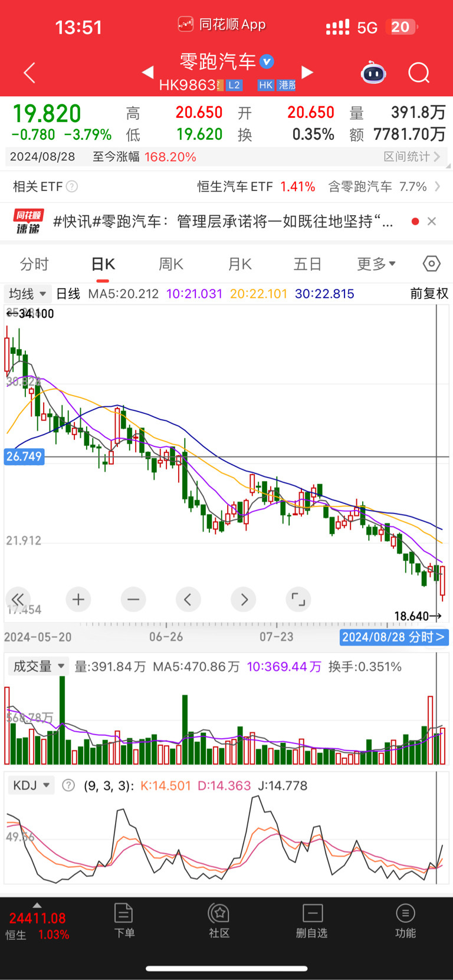Tap the current price 19.820
453x980 pixels.
point(47,113)
